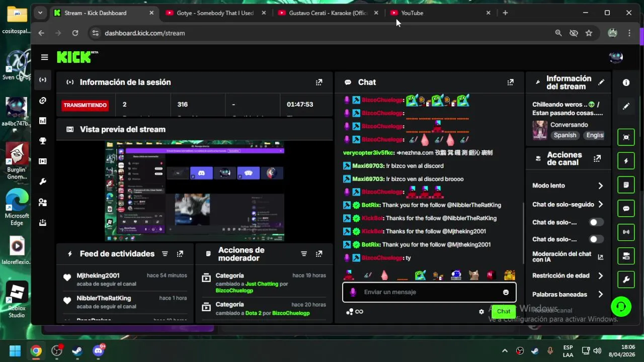This screenshot has height=362, width=644.
Task: Bookmark this page with star icon
Action: click(589, 33)
